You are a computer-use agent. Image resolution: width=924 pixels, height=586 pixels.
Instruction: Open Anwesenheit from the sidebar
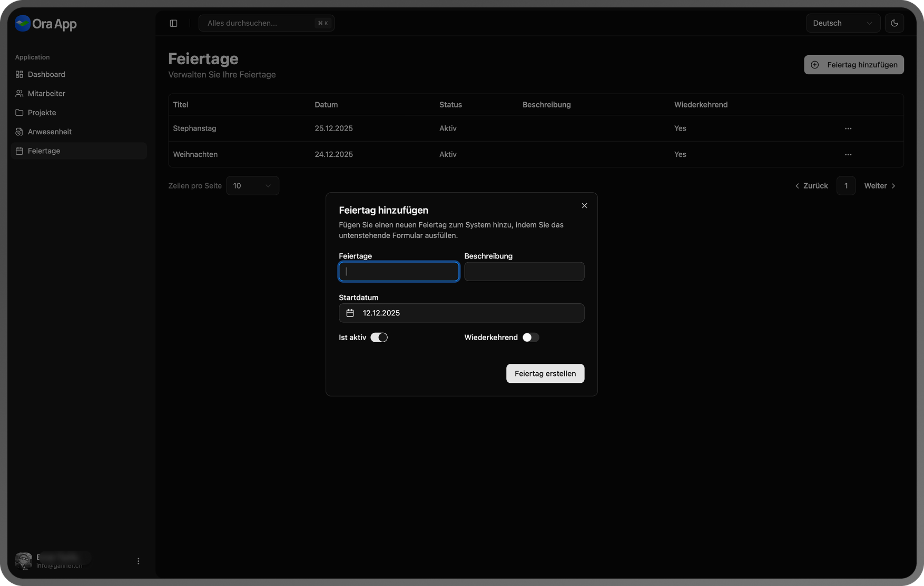click(50, 132)
